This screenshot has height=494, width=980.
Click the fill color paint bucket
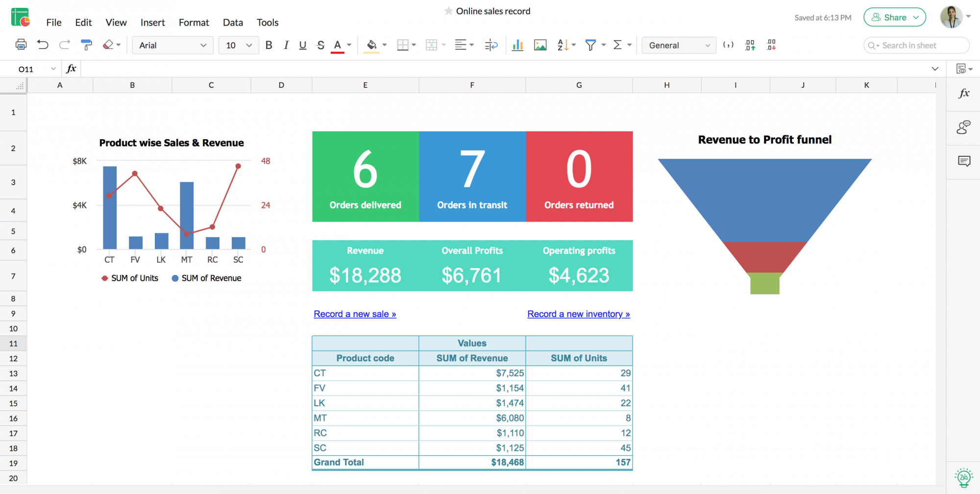pos(372,45)
